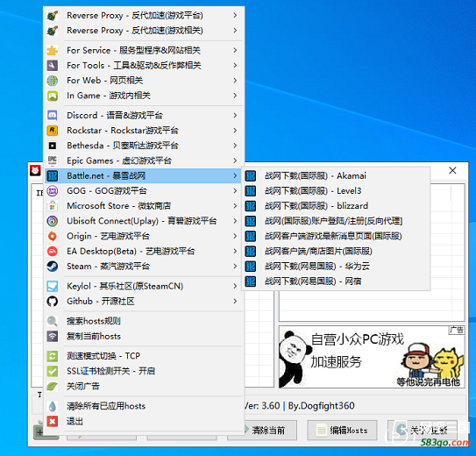Expand the Epic Games submenu arrow
Viewport: 476px width, 456px height.
pyautogui.click(x=235, y=160)
